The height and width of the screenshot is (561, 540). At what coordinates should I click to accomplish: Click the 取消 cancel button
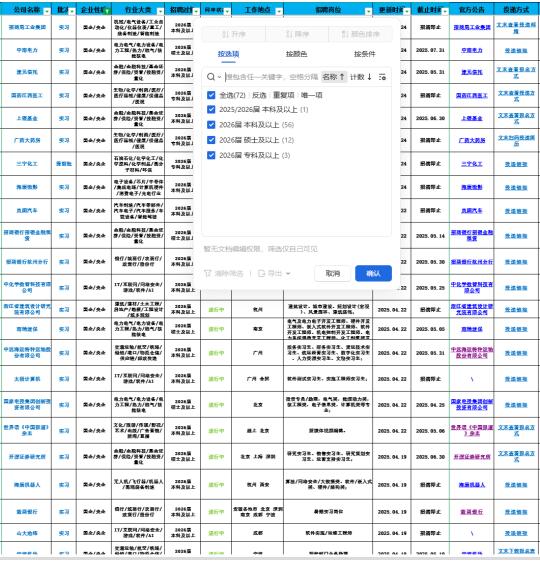pyautogui.click(x=332, y=273)
